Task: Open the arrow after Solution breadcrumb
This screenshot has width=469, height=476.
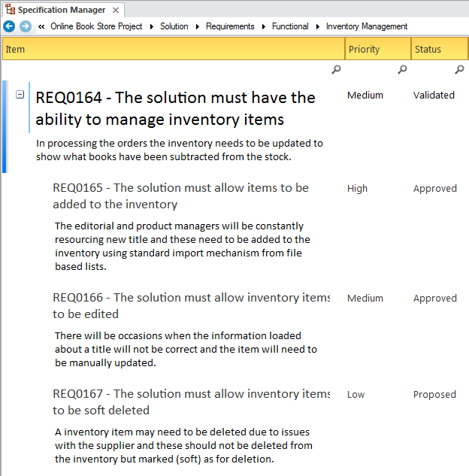Action: [x=197, y=26]
